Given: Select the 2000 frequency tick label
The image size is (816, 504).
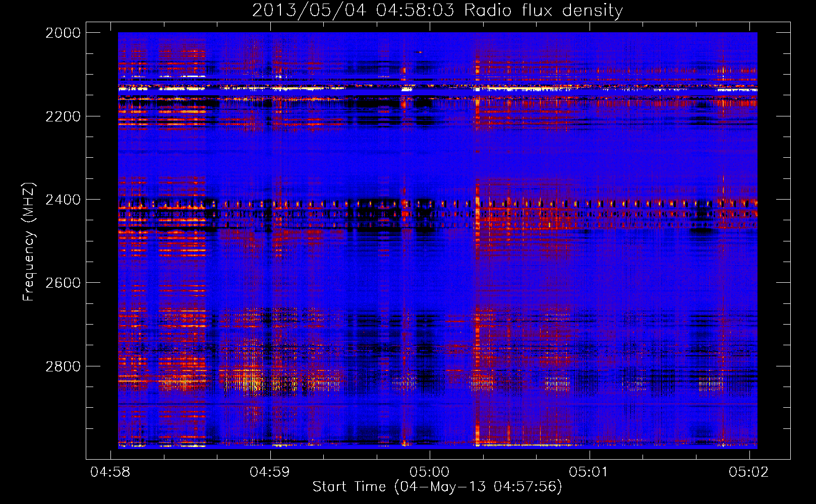Looking at the screenshot, I should click(63, 33).
